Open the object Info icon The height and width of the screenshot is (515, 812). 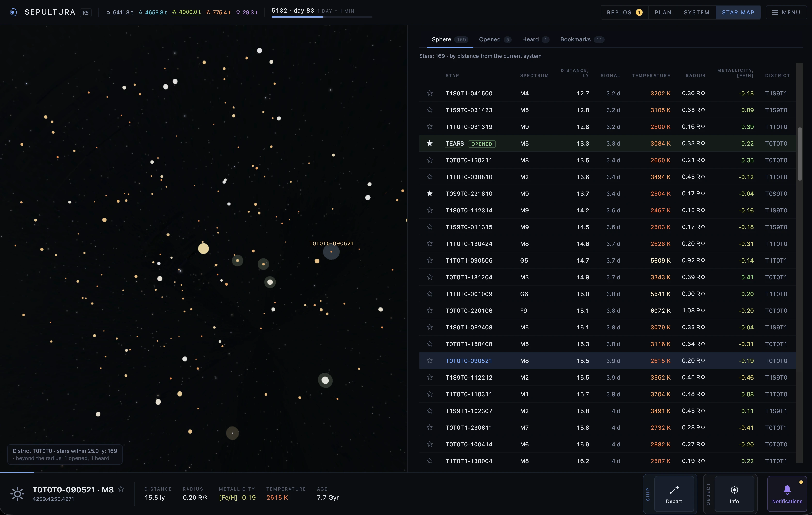734,490
